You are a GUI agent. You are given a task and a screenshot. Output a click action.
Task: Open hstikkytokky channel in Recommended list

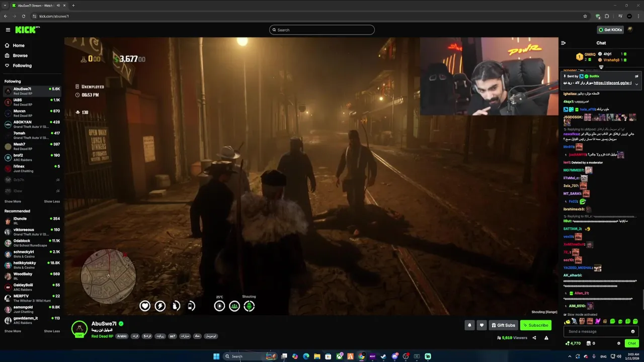coord(32,265)
